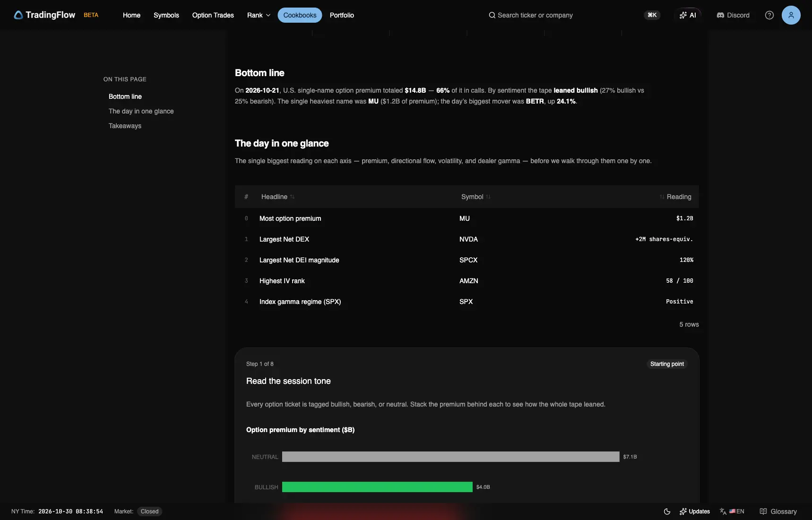812x520 pixels.
Task: Jump to The day in one glance
Action: [x=141, y=111]
